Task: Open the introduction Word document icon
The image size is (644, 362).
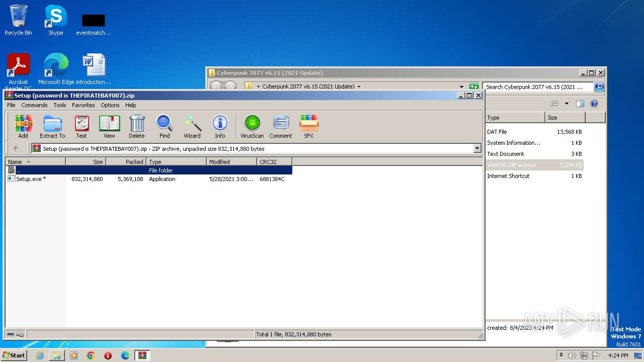Action: [x=94, y=69]
